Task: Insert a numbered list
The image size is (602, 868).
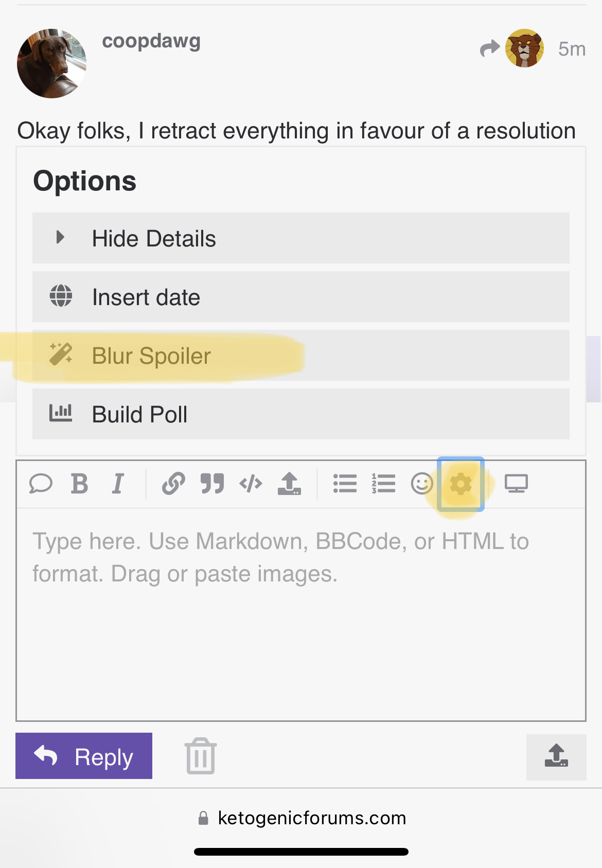Action: (383, 484)
